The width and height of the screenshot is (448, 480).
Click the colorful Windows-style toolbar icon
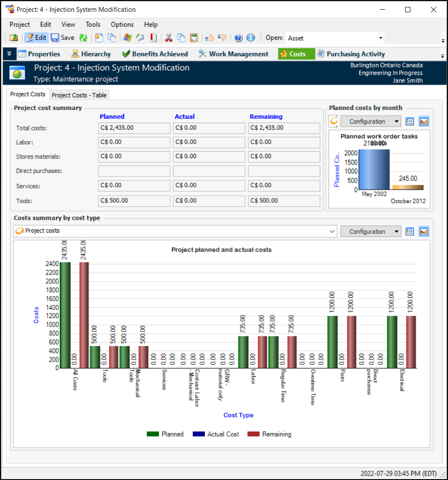click(x=127, y=38)
